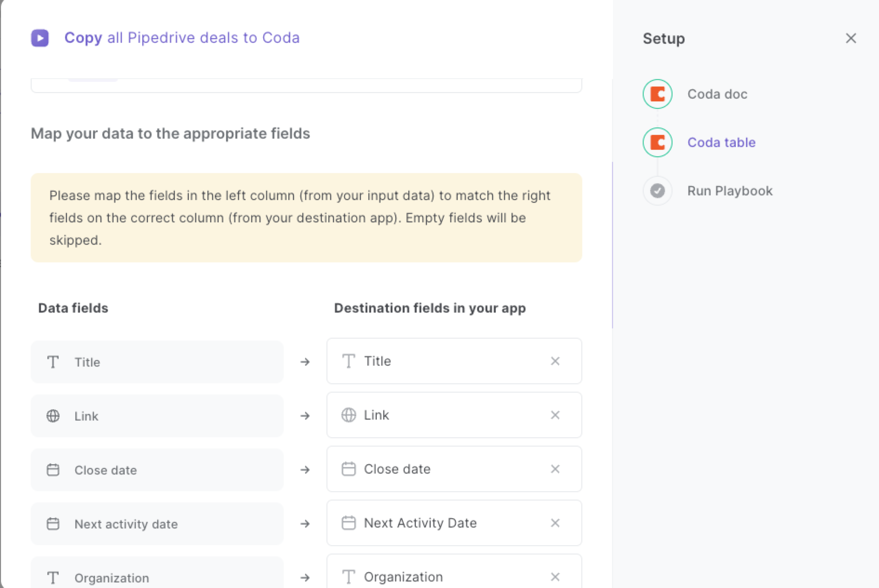Open the Close date destination dropdown

pos(454,469)
